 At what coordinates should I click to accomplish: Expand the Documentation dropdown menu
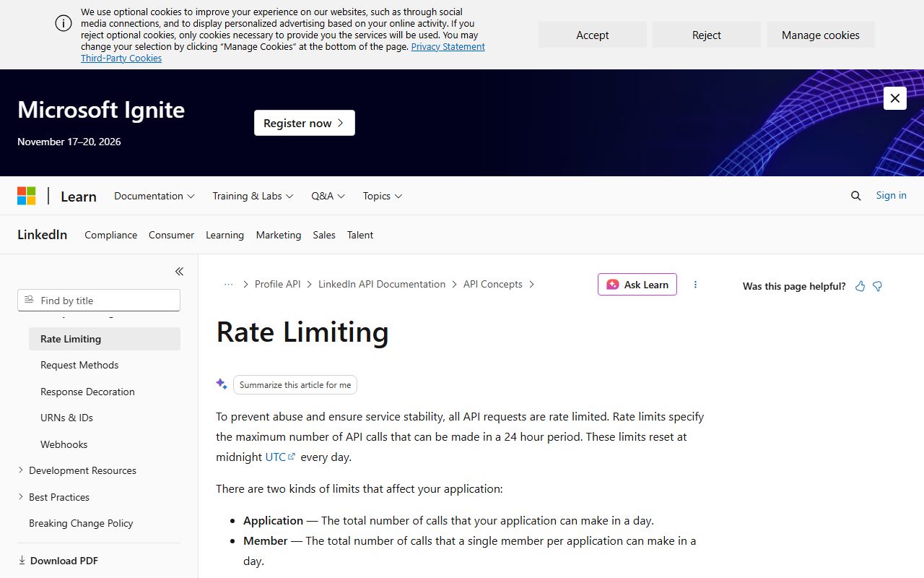(154, 196)
